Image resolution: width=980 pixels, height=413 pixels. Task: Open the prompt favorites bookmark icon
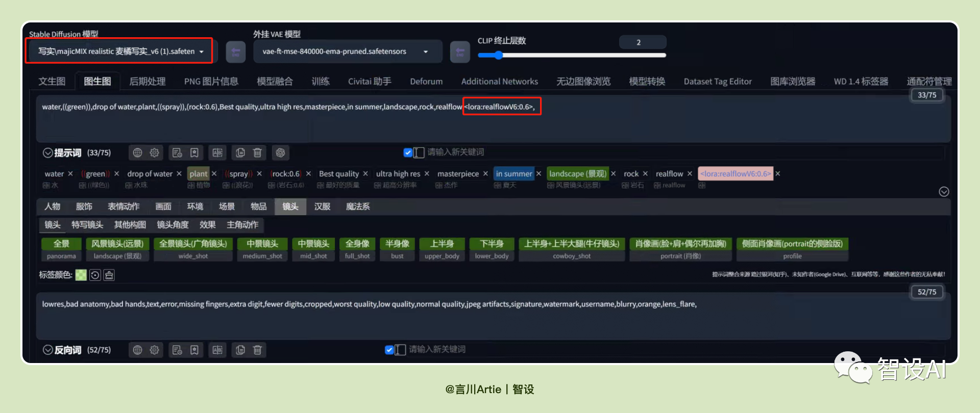coord(194,152)
